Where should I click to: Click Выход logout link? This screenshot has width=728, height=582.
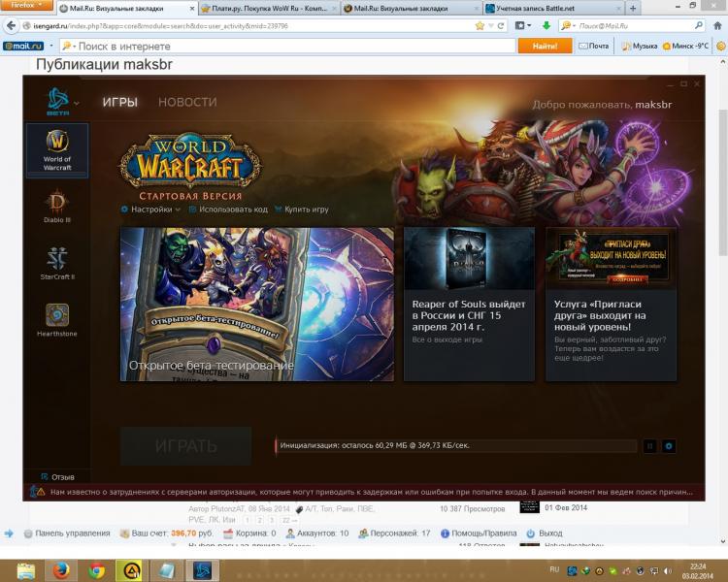point(545,533)
